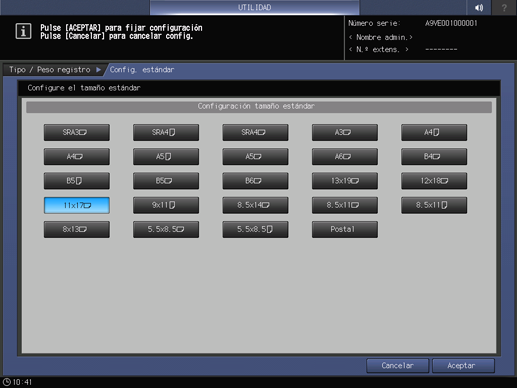Screen dimensions: 517x388
Task: Select the SRA4 portrait paper size
Action: [x=166, y=132]
